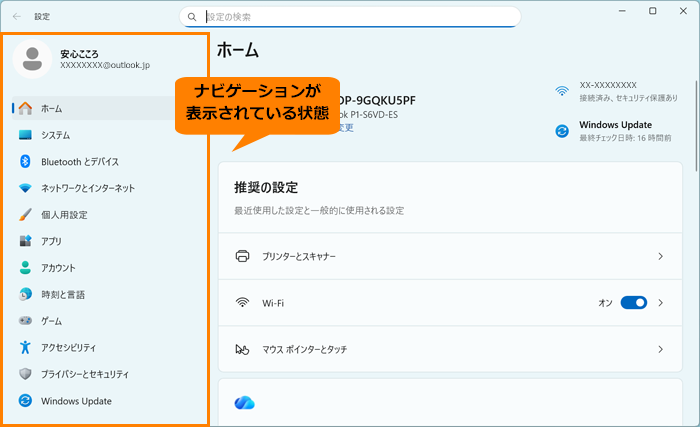Image resolution: width=700 pixels, height=427 pixels.
Task: Click the user profile avatar picture
Action: tap(32, 59)
